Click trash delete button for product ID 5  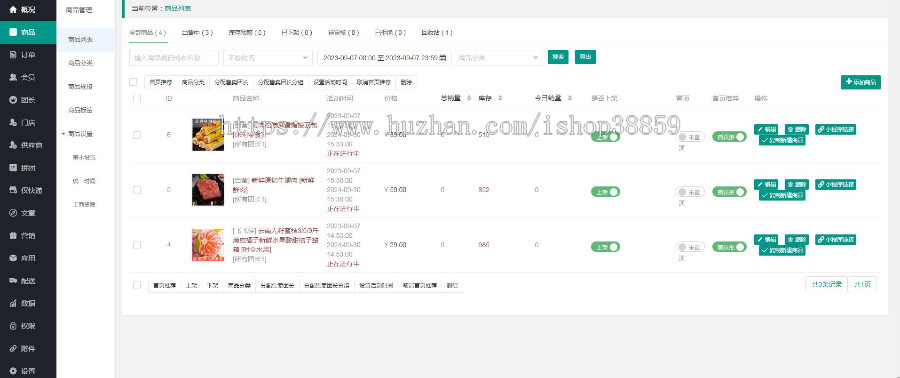pos(797,185)
